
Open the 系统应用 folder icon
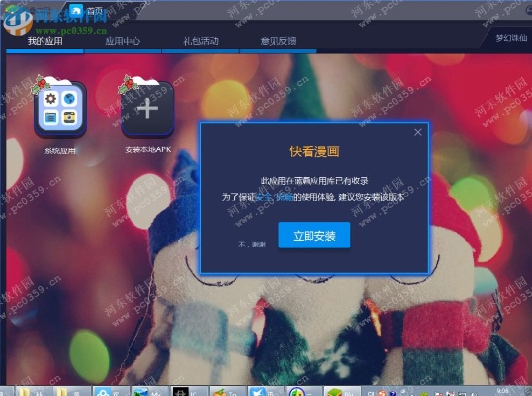60,109
